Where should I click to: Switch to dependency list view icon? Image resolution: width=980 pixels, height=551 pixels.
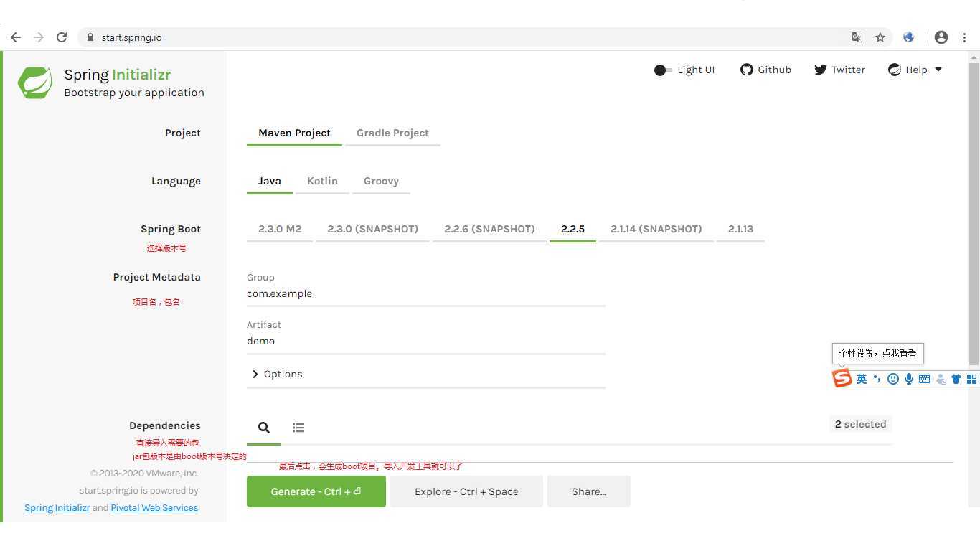click(298, 428)
